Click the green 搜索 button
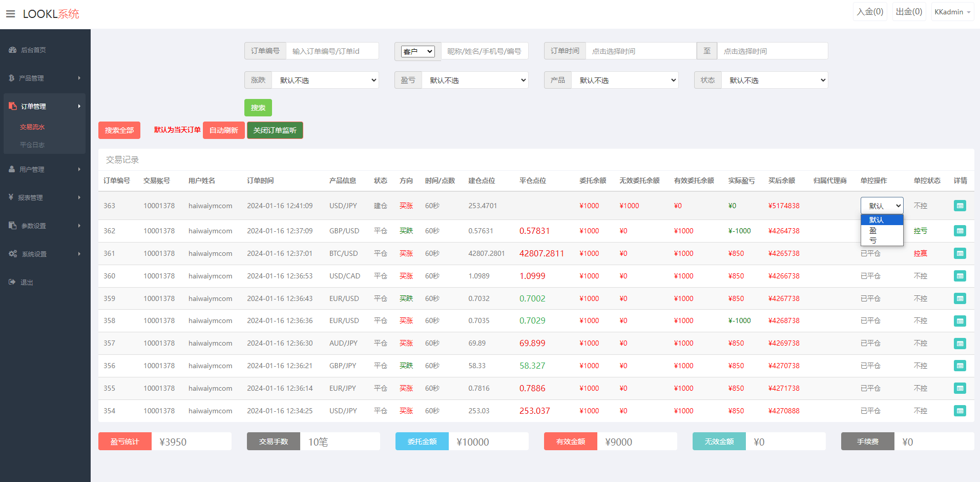 point(258,108)
